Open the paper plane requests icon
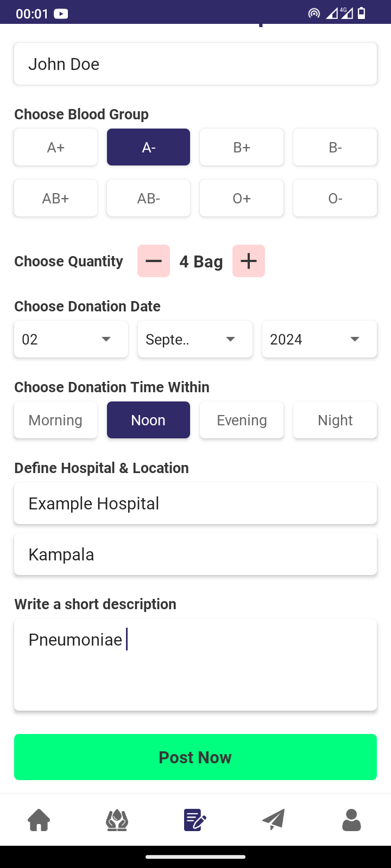This screenshot has height=868, width=391. pos(274,820)
